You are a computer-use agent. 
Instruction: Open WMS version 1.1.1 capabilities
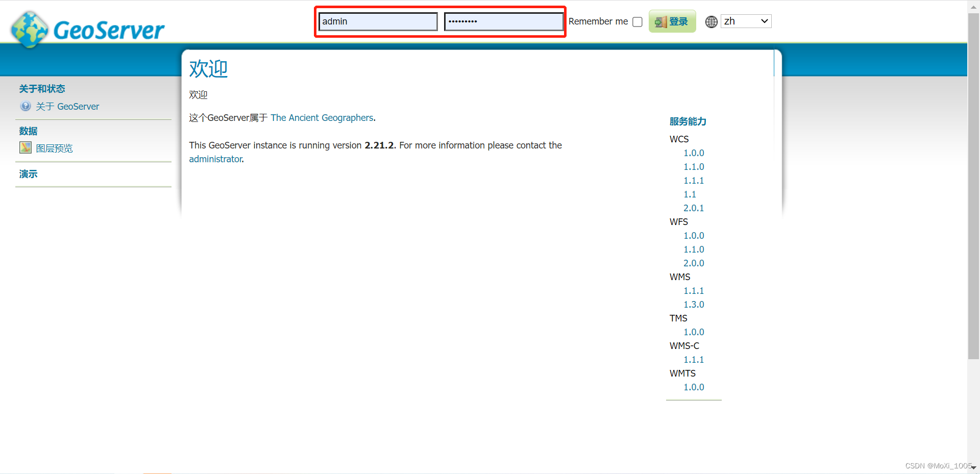[694, 291]
